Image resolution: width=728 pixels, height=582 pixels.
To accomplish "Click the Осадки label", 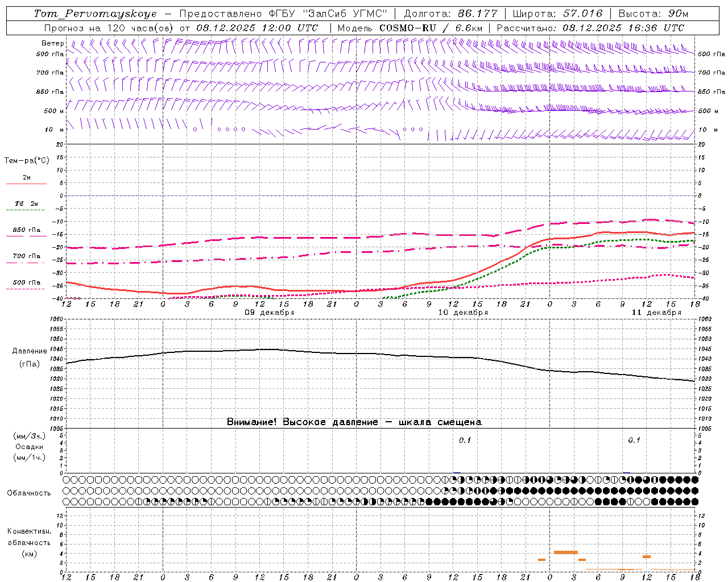I will 30,447.
